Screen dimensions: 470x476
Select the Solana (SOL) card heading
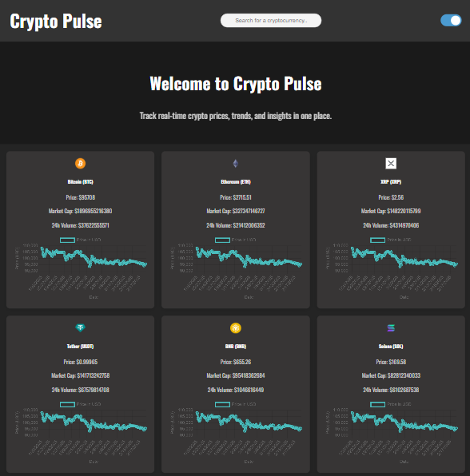coord(391,347)
